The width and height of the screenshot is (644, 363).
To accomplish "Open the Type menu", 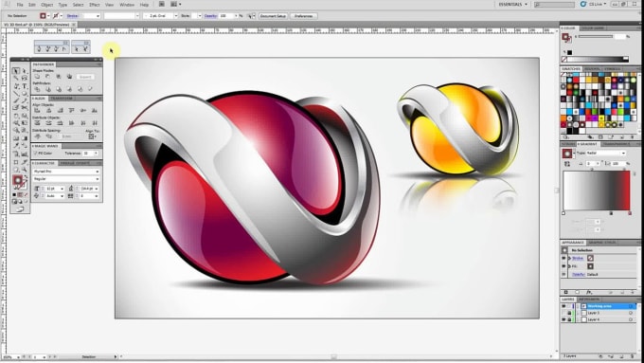I will pyautogui.click(x=63, y=5).
